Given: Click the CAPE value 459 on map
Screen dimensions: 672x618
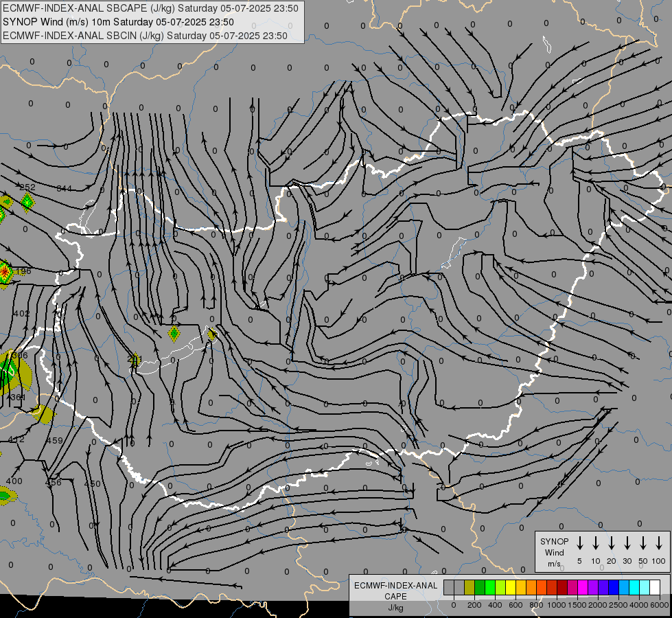Looking at the screenshot, I should (x=54, y=440).
